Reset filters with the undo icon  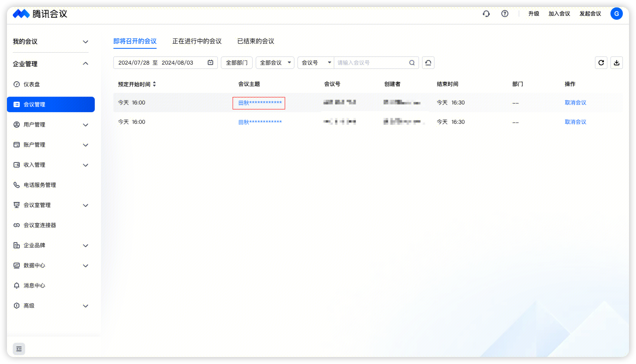428,63
